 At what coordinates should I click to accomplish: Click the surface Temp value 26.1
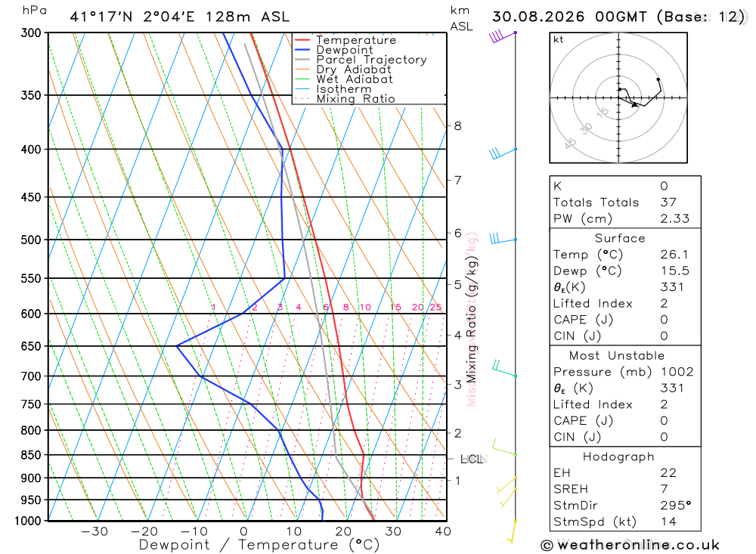[x=674, y=255]
